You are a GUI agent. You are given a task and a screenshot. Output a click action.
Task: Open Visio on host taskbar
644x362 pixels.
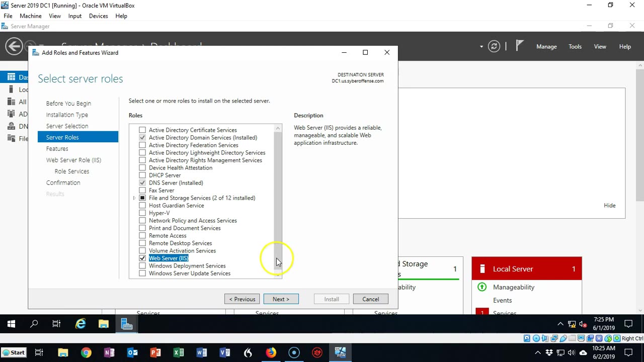pos(225,352)
